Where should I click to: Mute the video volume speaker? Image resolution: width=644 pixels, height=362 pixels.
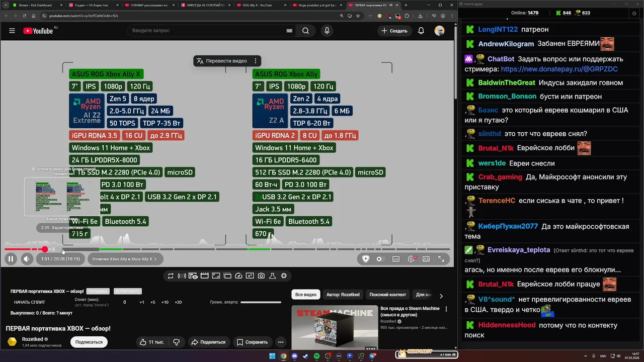[x=27, y=259]
